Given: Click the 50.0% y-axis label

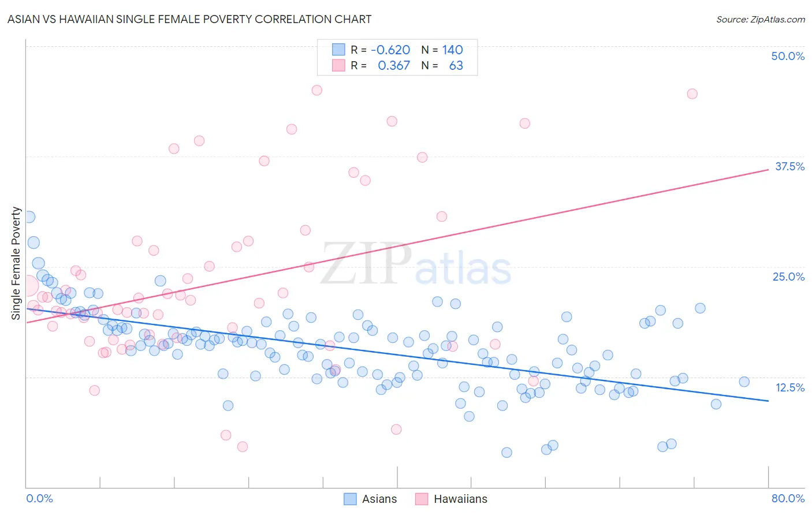Looking at the screenshot, I should pyautogui.click(x=788, y=56).
